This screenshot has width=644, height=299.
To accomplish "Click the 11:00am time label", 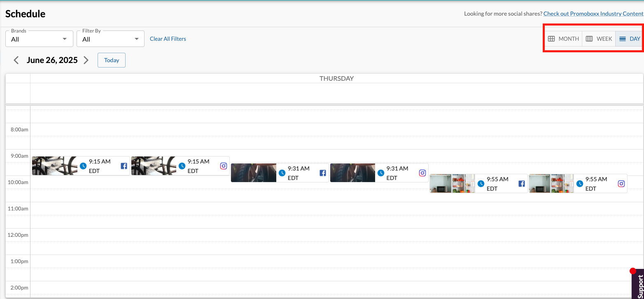I will 18,208.
